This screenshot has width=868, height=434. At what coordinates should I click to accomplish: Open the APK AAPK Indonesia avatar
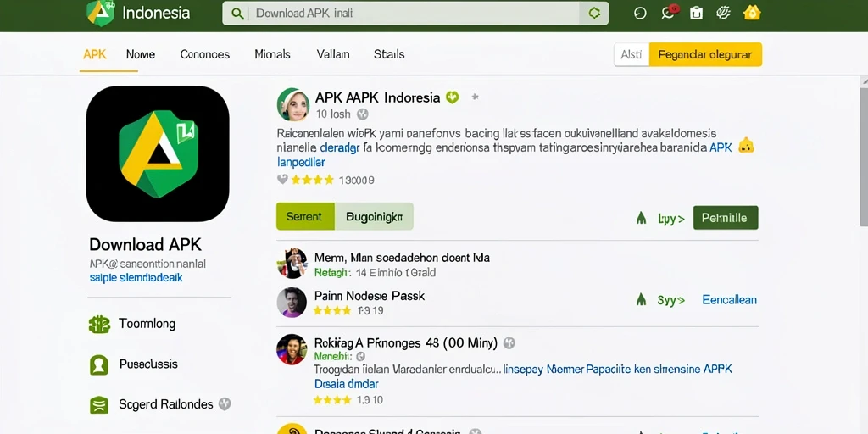[x=293, y=104]
